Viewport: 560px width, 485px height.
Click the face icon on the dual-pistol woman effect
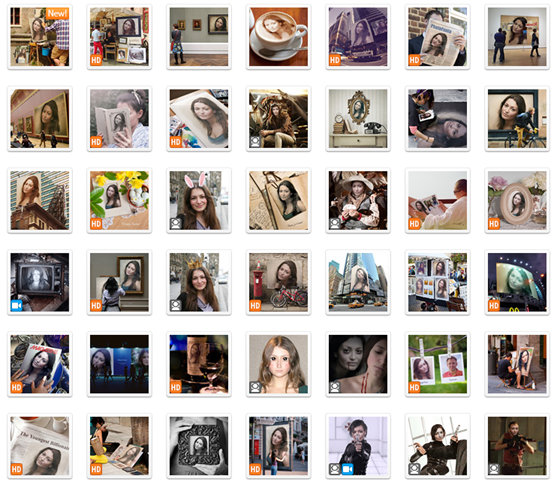pyautogui.click(x=414, y=469)
